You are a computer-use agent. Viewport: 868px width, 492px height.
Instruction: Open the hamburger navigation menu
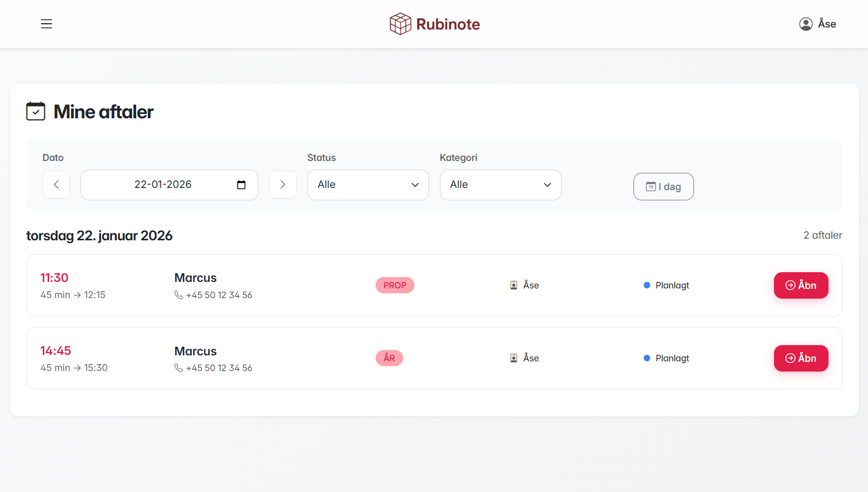click(46, 24)
